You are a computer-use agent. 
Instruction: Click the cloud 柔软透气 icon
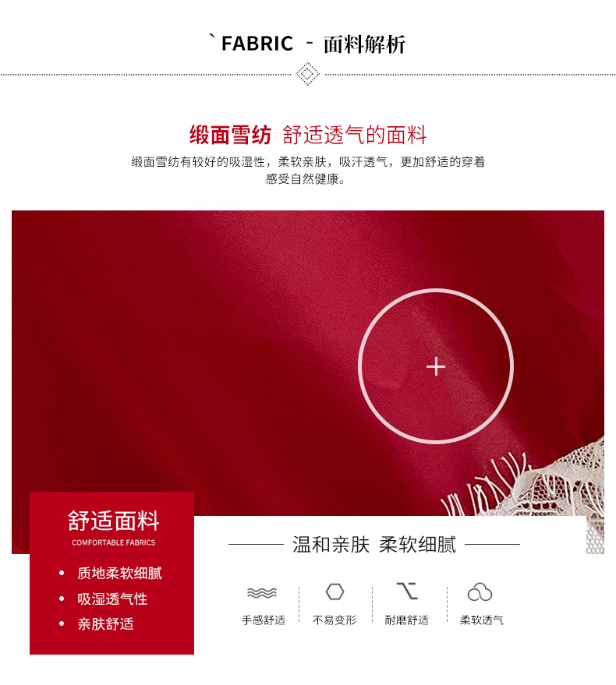click(x=480, y=591)
